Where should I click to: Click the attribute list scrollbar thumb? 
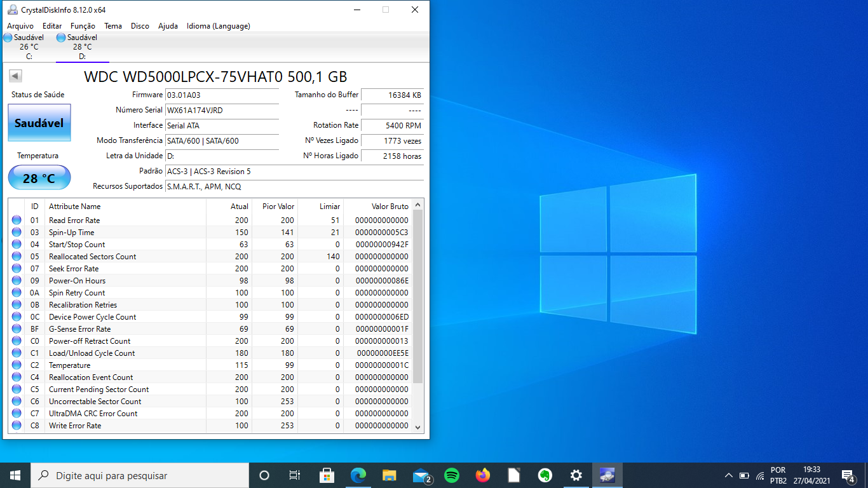tap(417, 296)
